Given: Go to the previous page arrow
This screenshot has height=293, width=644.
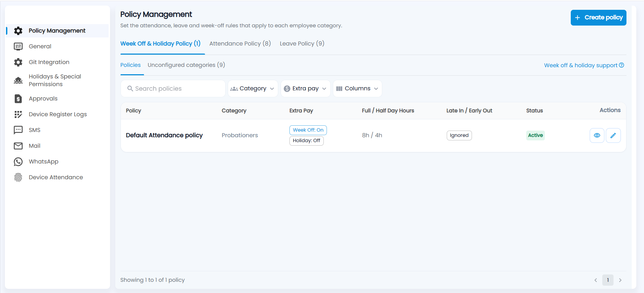Looking at the screenshot, I should point(596,280).
